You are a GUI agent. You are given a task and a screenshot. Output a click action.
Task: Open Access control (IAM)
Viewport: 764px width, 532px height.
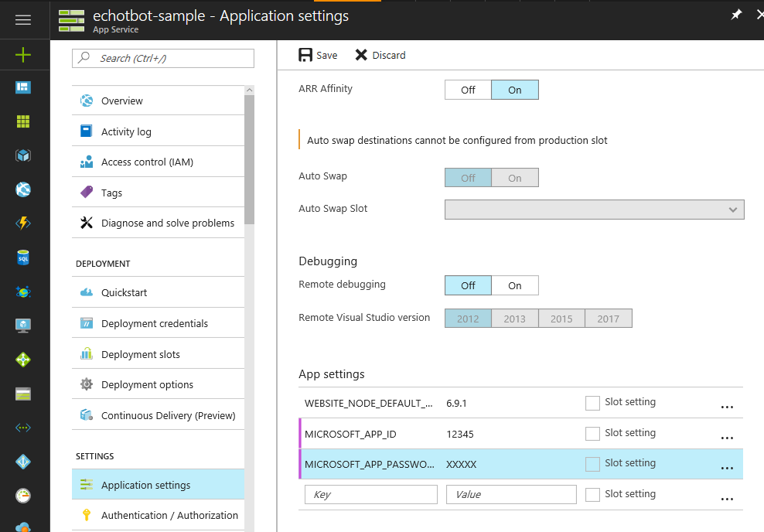coord(158,162)
